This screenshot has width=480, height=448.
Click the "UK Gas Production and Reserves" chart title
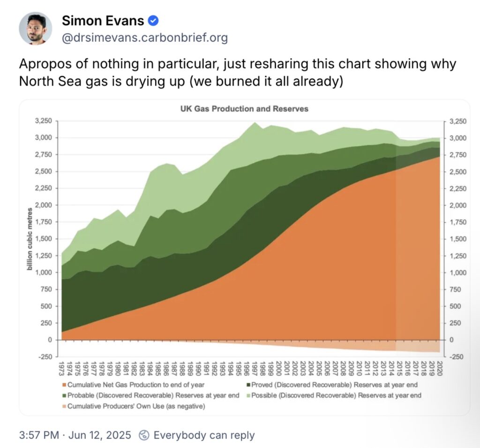pos(244,109)
